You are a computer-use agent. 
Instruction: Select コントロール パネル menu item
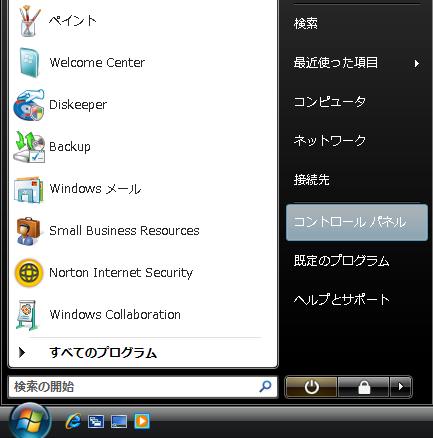pyautogui.click(x=357, y=222)
